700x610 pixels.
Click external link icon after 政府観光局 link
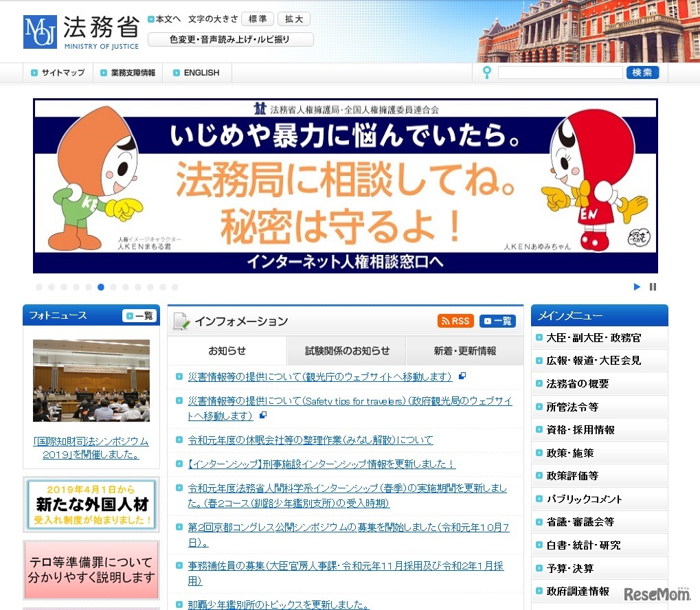(263, 415)
